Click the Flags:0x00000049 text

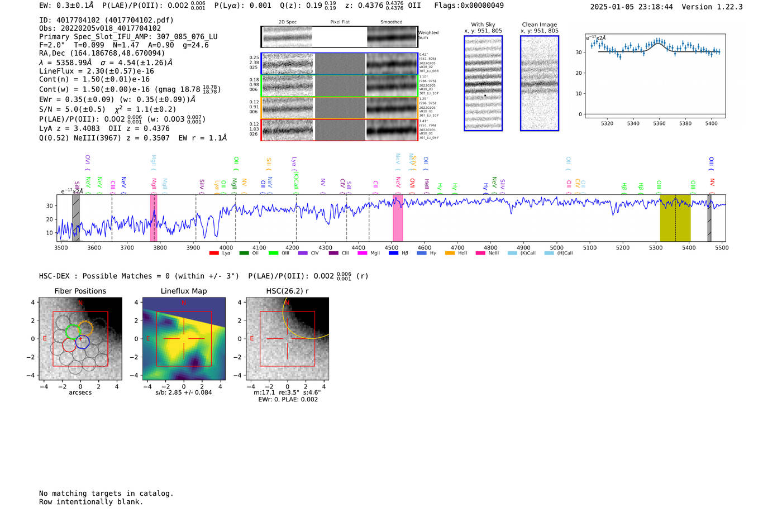[469, 6]
